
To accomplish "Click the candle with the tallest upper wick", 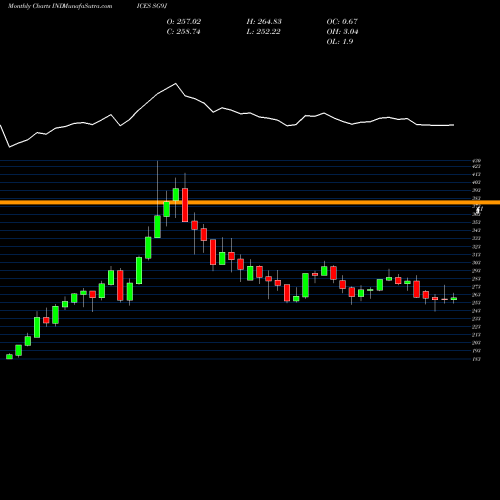I will point(157,227).
